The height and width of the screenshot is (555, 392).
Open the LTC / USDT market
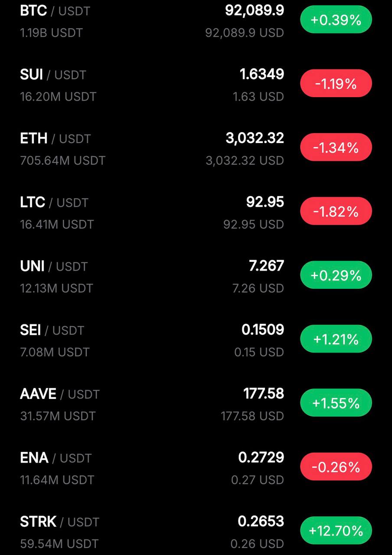(x=54, y=202)
